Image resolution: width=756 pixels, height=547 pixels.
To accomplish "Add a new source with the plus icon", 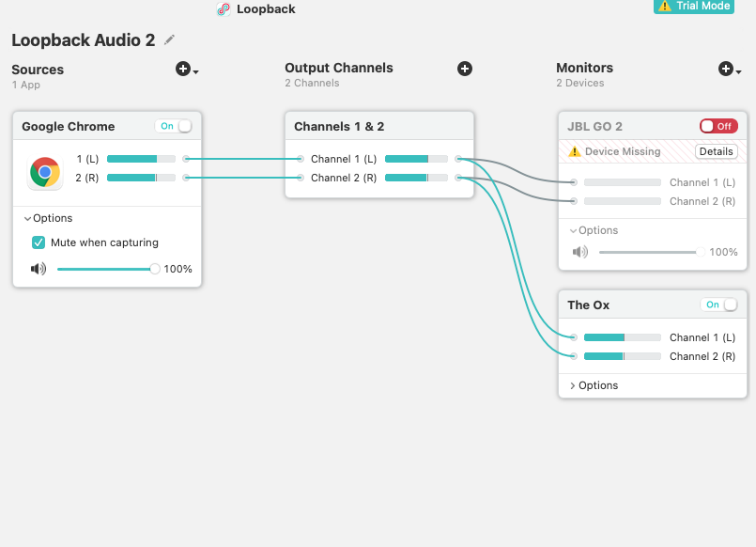I will point(184,70).
